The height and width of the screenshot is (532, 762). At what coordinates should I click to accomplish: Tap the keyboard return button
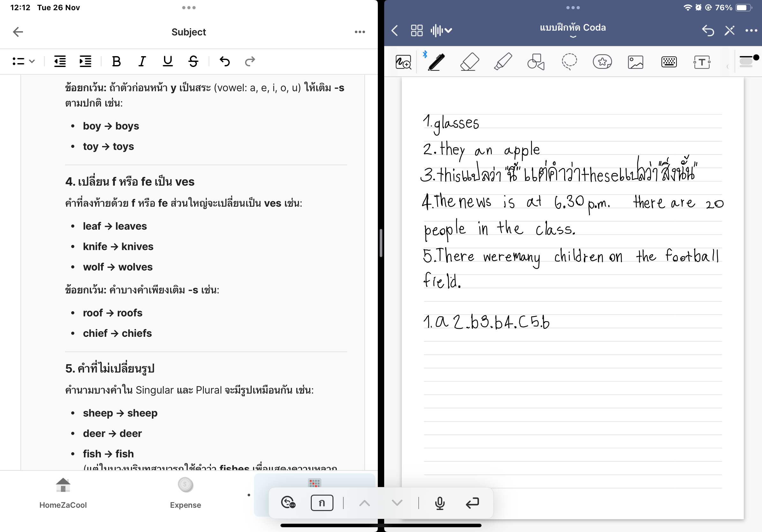(472, 503)
